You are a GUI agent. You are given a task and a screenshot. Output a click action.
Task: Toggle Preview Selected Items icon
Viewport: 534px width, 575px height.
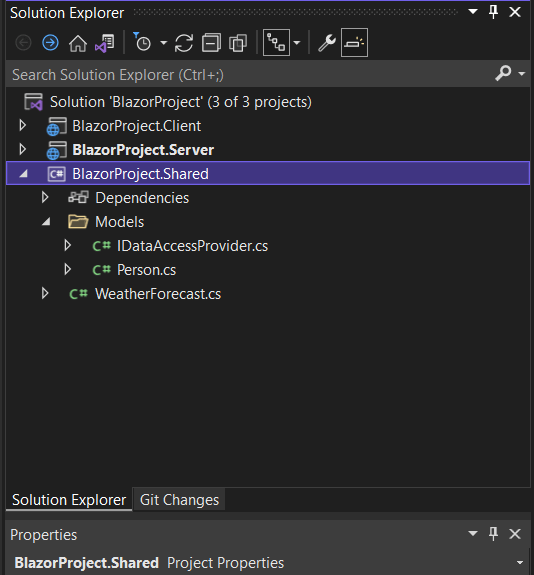[354, 43]
